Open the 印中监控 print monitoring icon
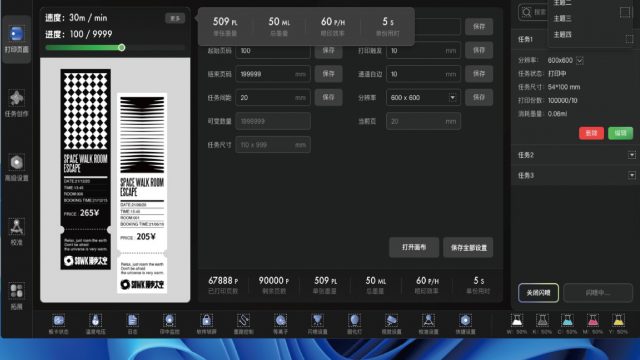 [169, 324]
